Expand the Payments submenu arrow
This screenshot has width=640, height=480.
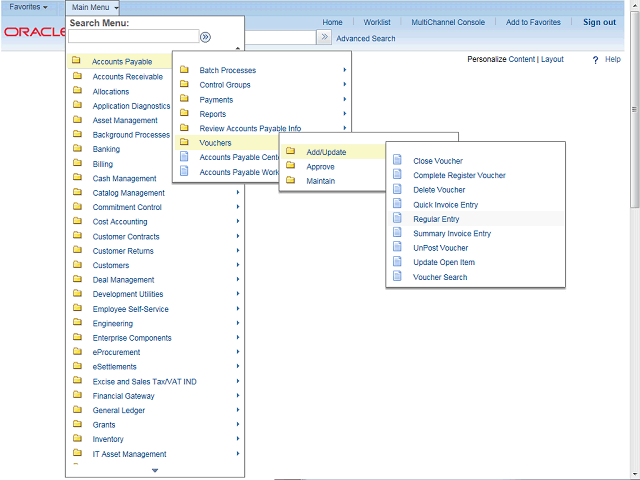[345, 99]
